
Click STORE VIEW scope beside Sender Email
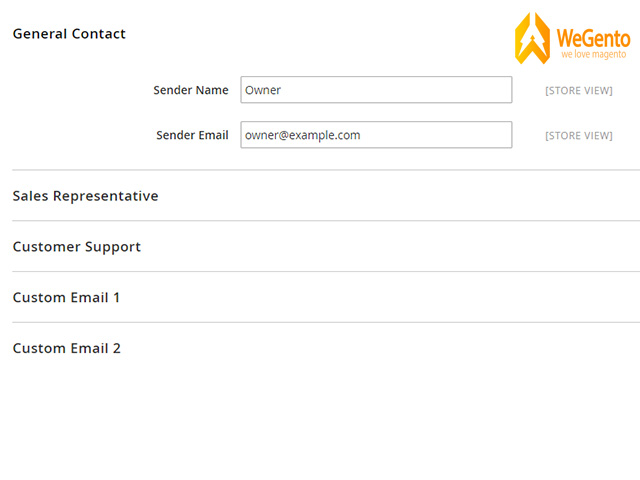click(579, 136)
